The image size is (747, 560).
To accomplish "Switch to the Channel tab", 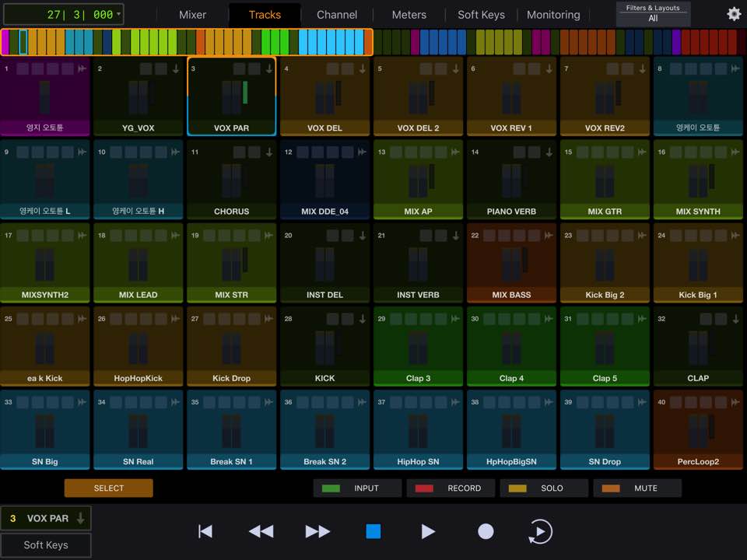I will [337, 15].
